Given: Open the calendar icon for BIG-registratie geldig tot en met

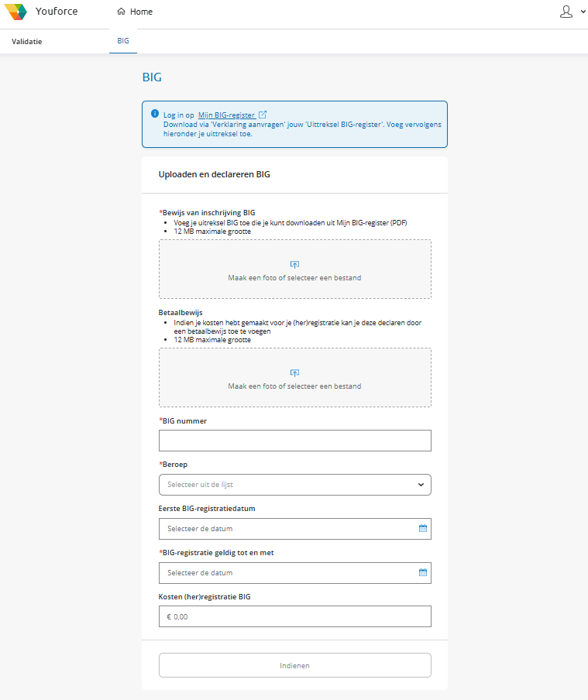Looking at the screenshot, I should point(423,573).
